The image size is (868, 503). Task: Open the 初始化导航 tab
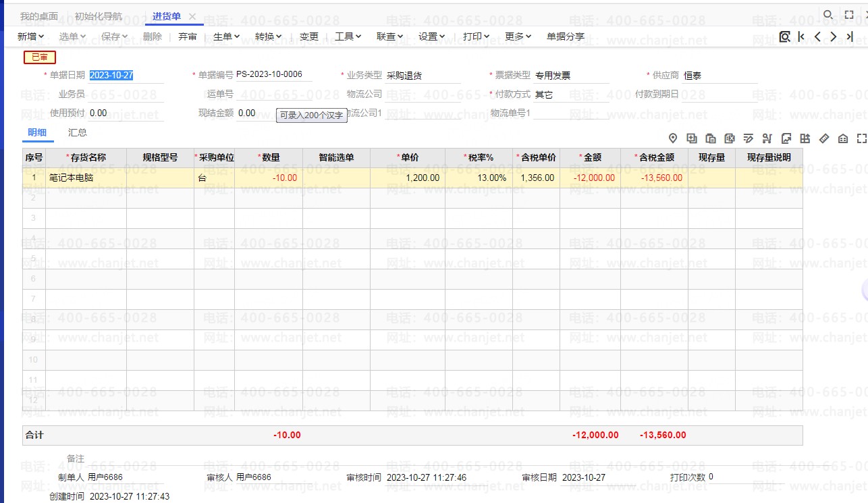point(99,16)
